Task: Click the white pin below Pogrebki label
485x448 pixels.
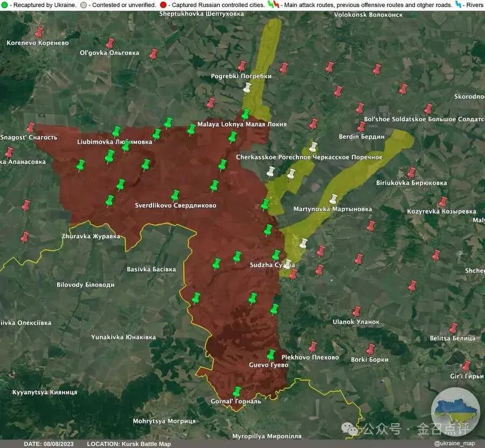Action: coord(247,88)
